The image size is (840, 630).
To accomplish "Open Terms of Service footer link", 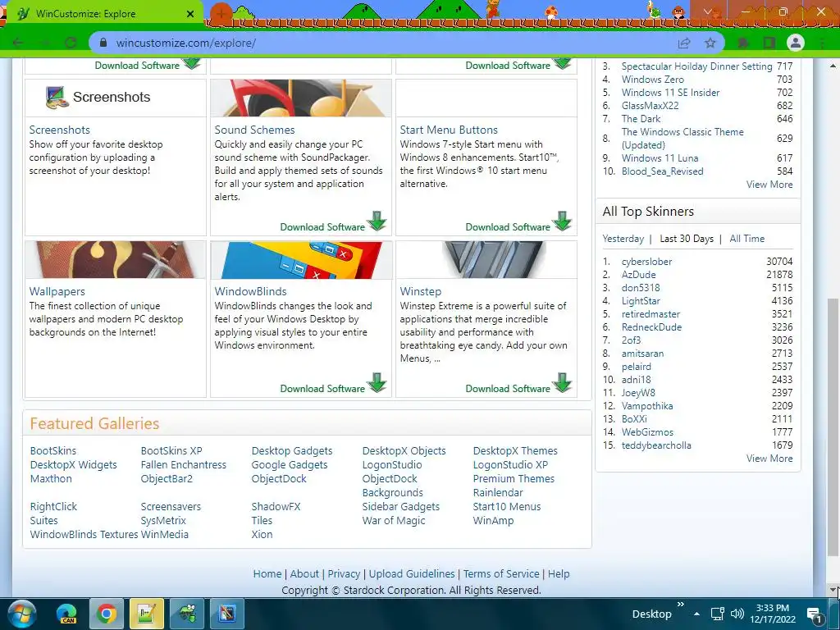I will pos(501,573).
